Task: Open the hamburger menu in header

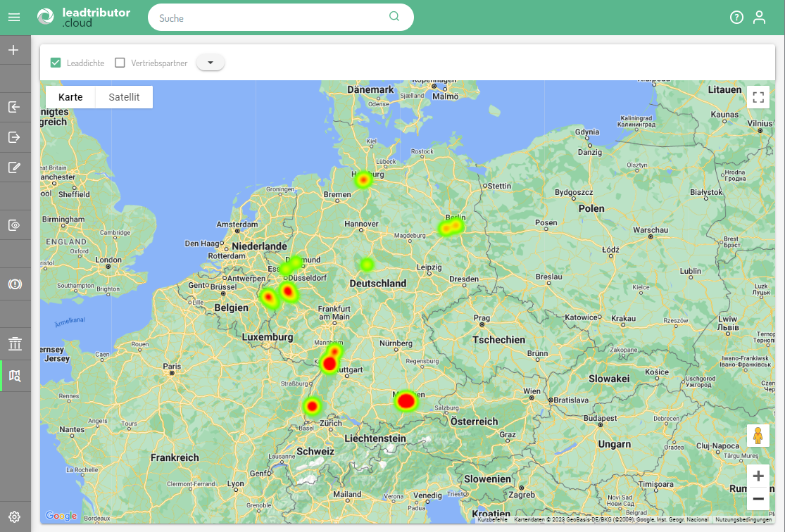Action: pos(14,18)
